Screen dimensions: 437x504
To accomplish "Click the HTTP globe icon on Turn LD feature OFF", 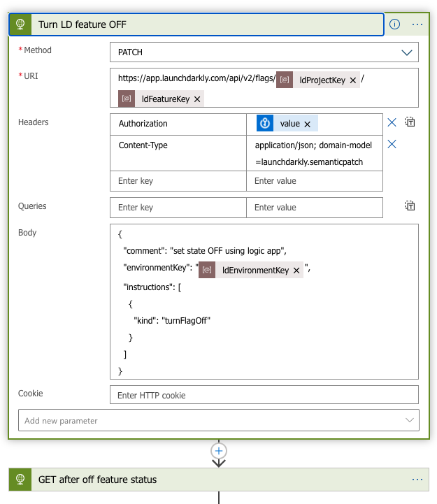I will 20,24.
